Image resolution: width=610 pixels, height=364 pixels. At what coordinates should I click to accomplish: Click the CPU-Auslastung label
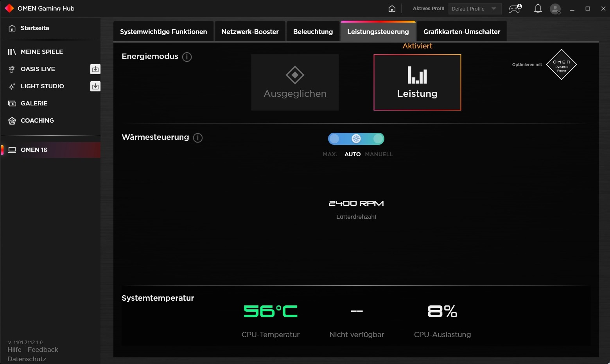click(443, 335)
